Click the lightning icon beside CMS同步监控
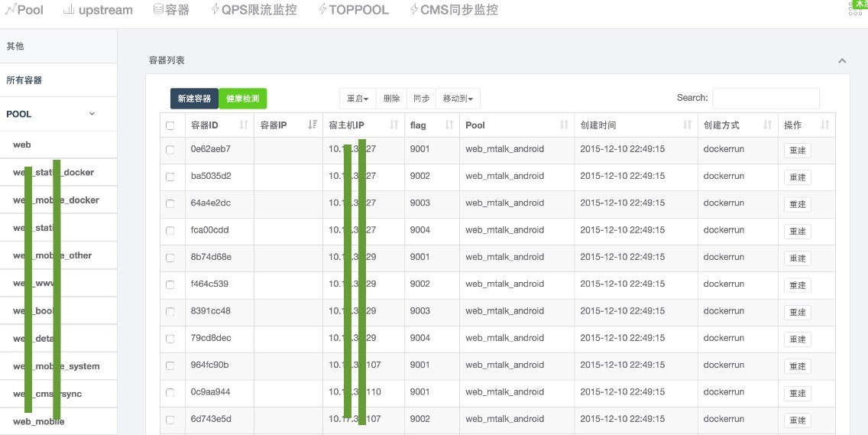868x435 pixels. point(414,9)
